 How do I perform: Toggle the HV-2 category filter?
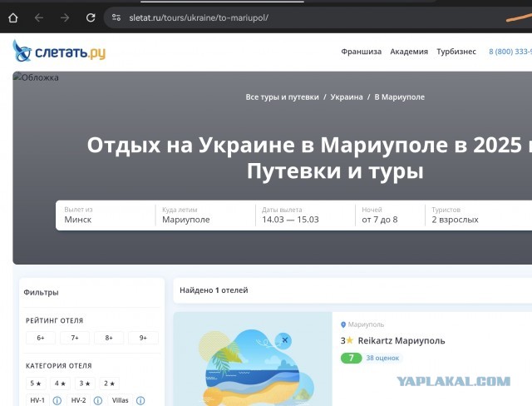pyautogui.click(x=78, y=400)
